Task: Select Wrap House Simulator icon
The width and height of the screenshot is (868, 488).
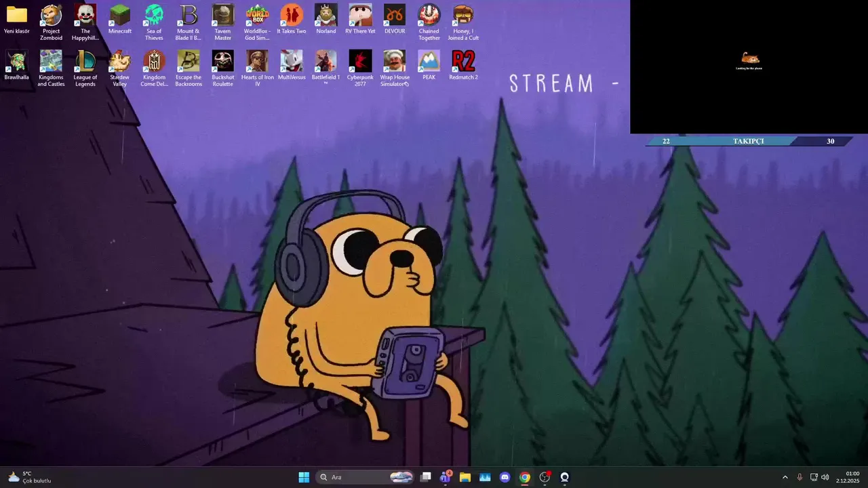Action: tap(395, 68)
